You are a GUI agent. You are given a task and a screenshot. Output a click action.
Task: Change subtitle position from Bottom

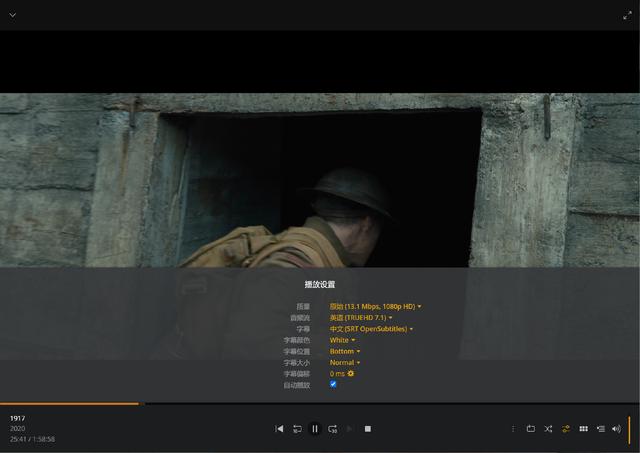pyautogui.click(x=345, y=351)
